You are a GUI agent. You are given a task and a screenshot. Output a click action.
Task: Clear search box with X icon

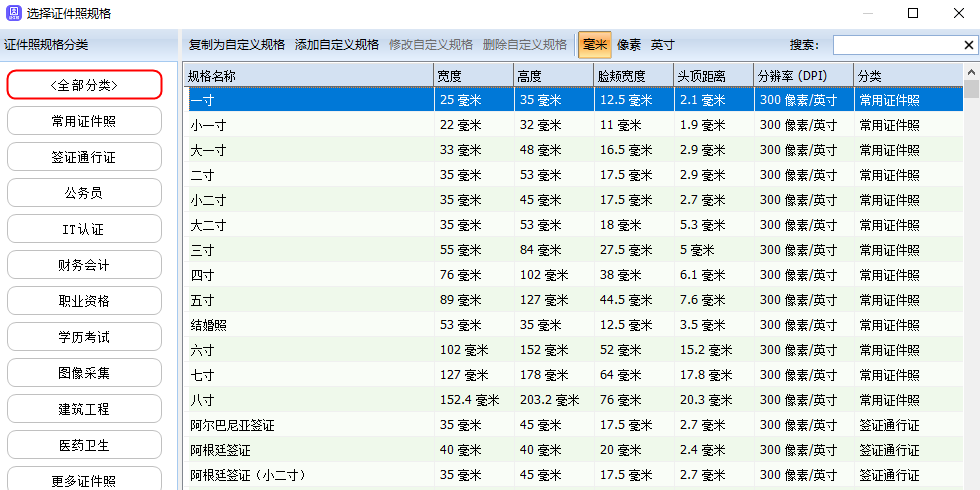(969, 45)
